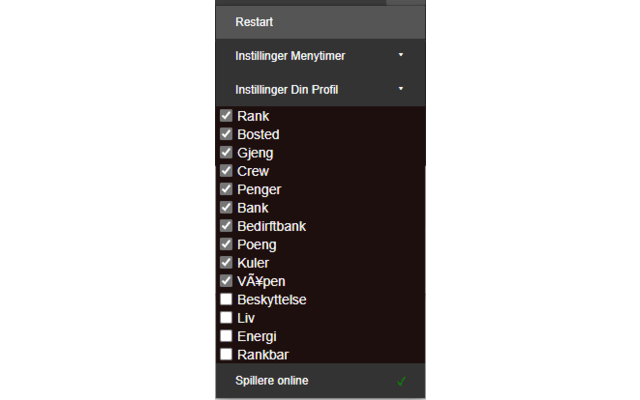Viewport: 640px width, 400px height.
Task: Click the Restart menu item
Action: (255, 21)
